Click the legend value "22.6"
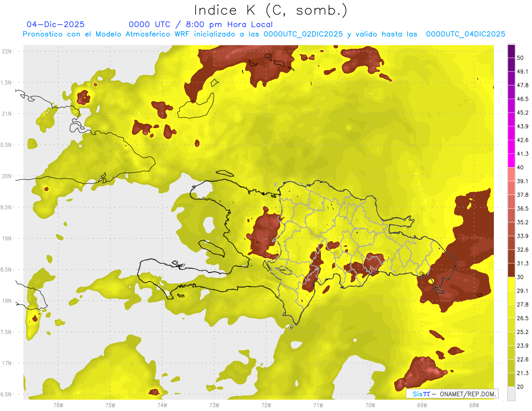The height and width of the screenshot is (411, 532). point(523,360)
